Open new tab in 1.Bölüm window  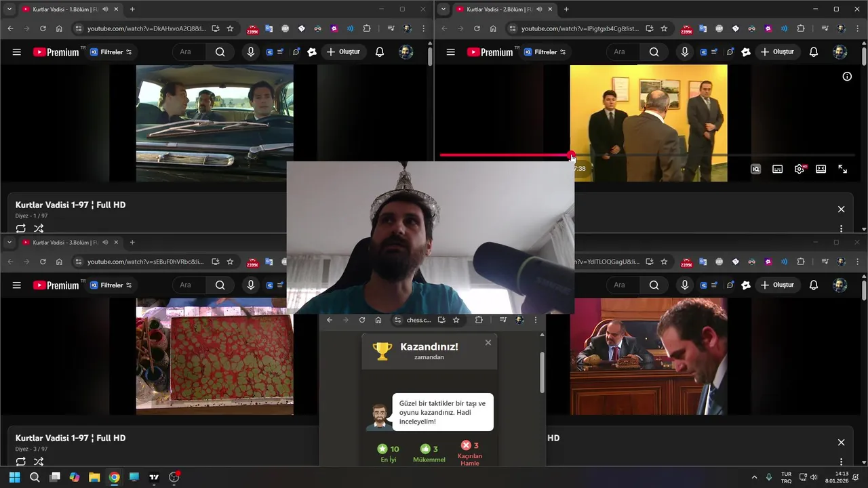[x=132, y=9]
